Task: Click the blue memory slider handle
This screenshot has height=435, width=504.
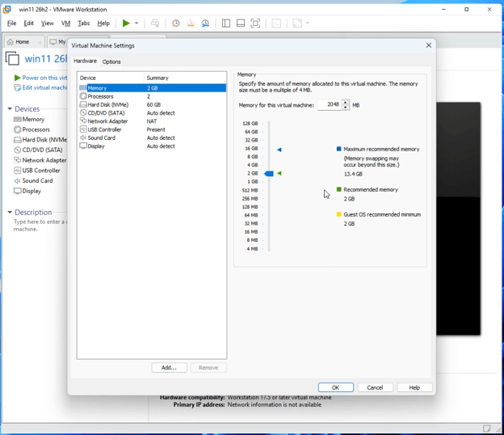Action: (x=269, y=174)
